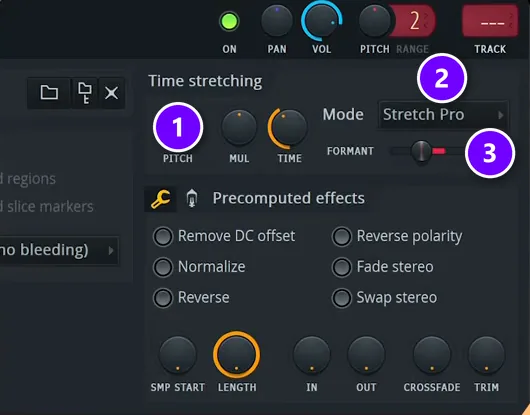Image resolution: width=530 pixels, height=415 pixels.
Task: Click the file tree browse icon
Action: click(x=85, y=93)
